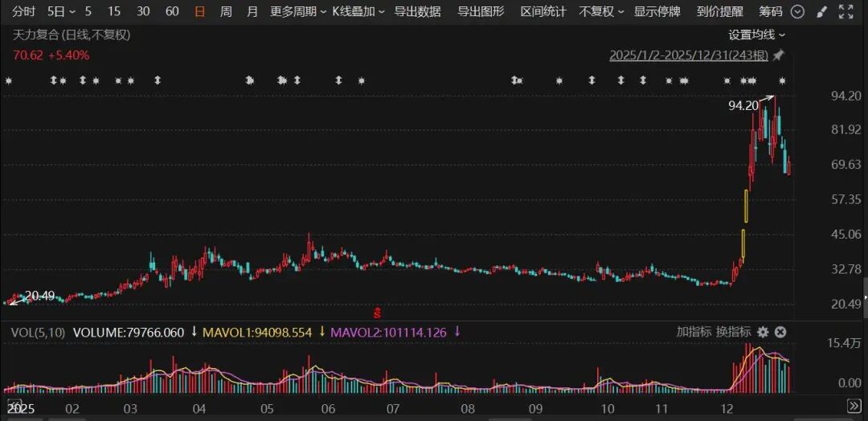The width and height of the screenshot is (868, 421).
Task: Open volume indicator settings gear
Action: [x=763, y=332]
